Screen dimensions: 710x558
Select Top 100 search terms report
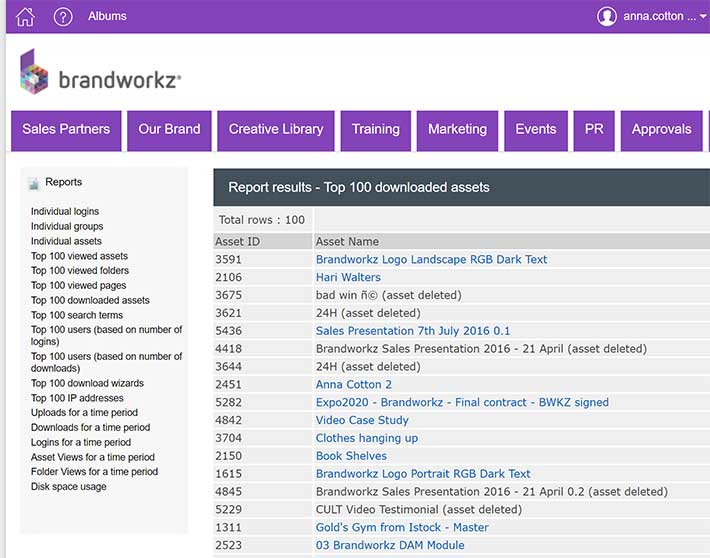tap(77, 315)
